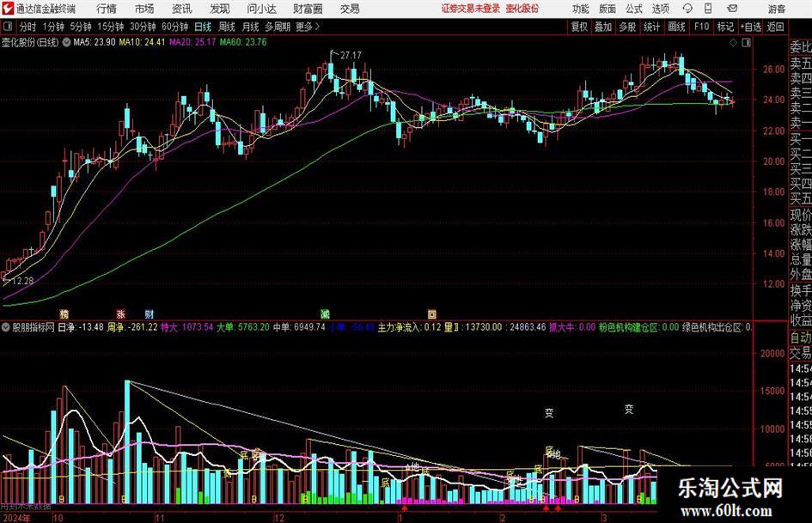Open the 交易 menu
This screenshot has height=523, width=812.
coord(350,9)
